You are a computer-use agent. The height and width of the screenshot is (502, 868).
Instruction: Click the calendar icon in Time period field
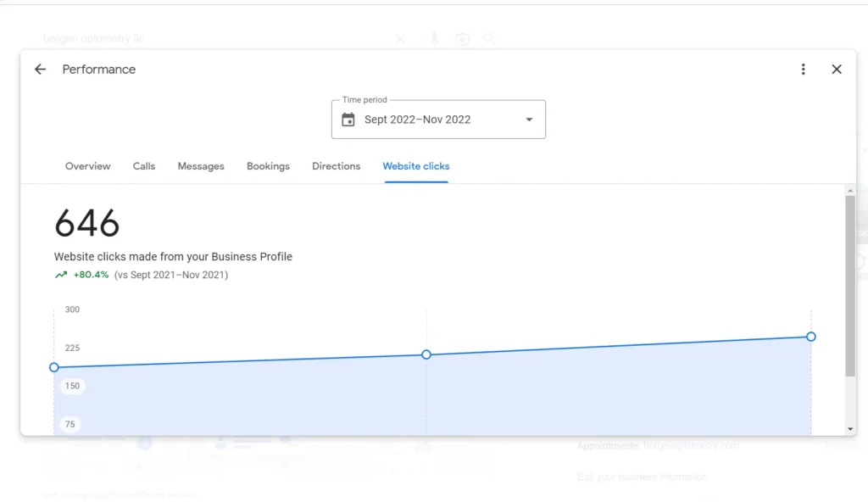tap(348, 120)
